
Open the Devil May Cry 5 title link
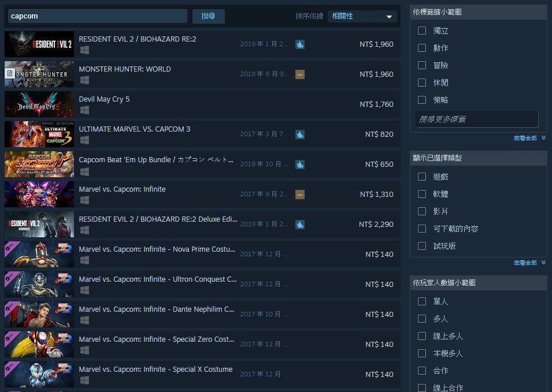(104, 99)
